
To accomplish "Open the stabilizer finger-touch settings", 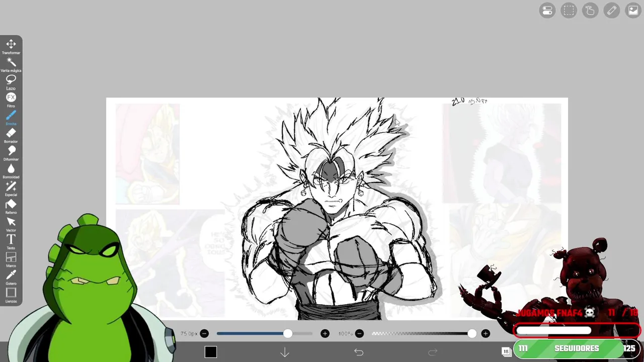I will coord(590,11).
